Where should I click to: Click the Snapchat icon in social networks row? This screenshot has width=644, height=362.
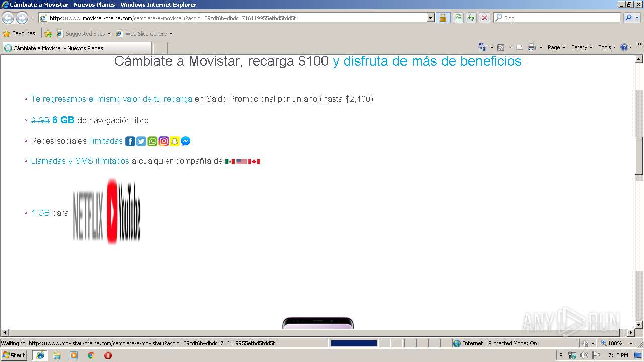coord(175,141)
